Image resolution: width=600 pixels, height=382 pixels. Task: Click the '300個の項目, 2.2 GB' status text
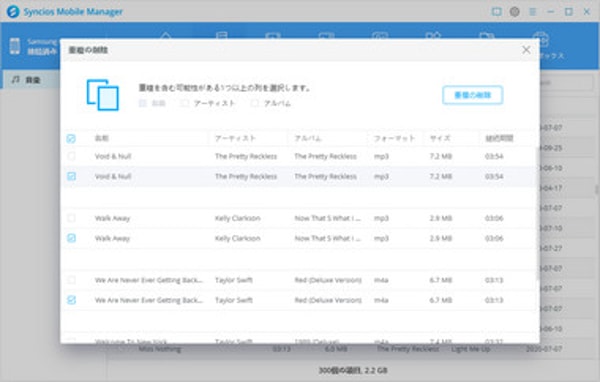353,370
